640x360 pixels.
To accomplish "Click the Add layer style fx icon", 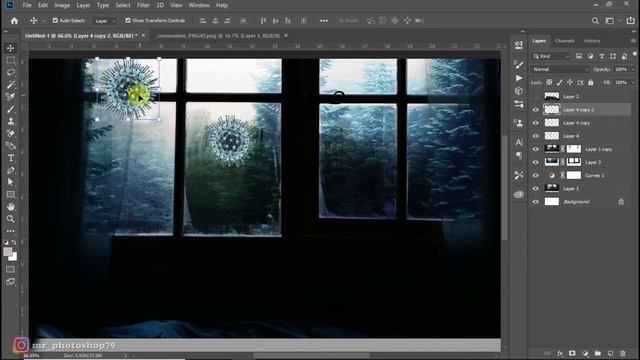I will [560, 353].
